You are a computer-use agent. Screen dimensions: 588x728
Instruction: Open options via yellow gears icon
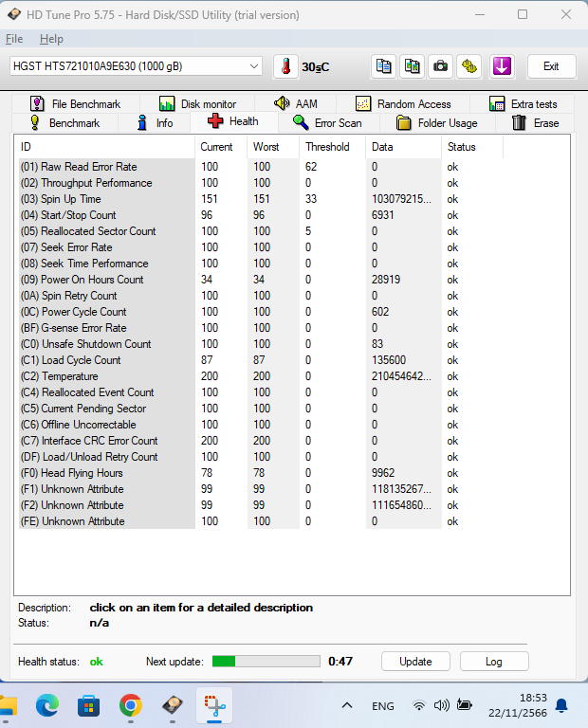click(469, 67)
